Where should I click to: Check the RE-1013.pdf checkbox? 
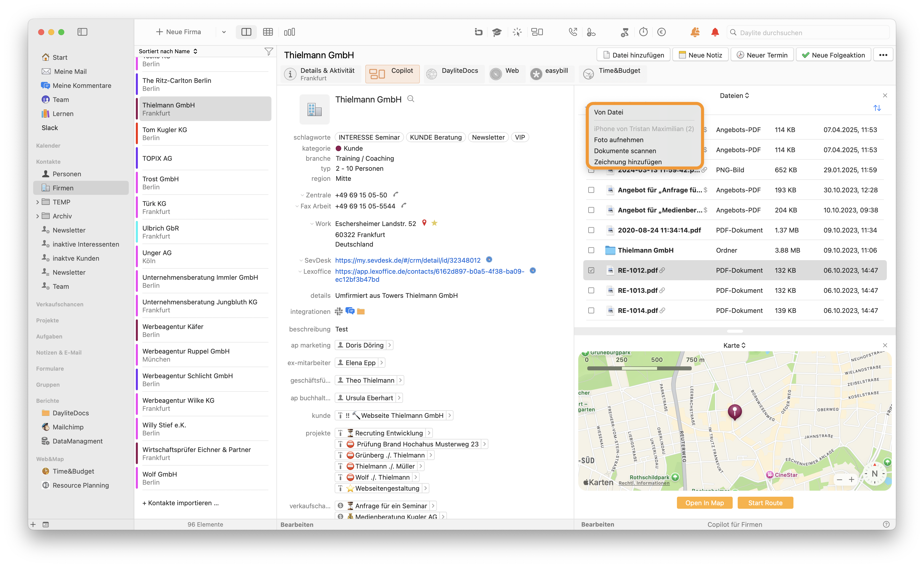pyautogui.click(x=591, y=291)
